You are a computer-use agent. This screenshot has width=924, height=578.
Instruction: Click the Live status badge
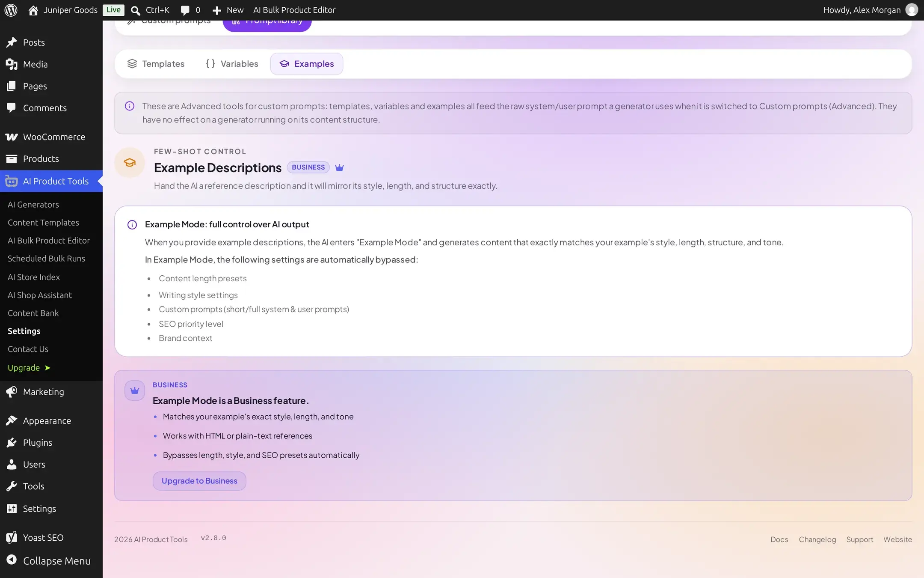click(x=113, y=10)
